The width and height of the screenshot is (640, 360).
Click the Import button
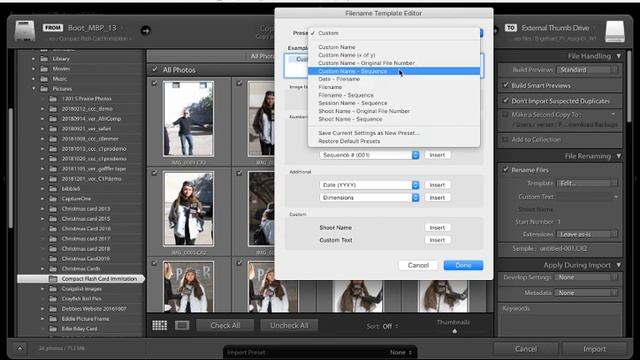[594, 349]
